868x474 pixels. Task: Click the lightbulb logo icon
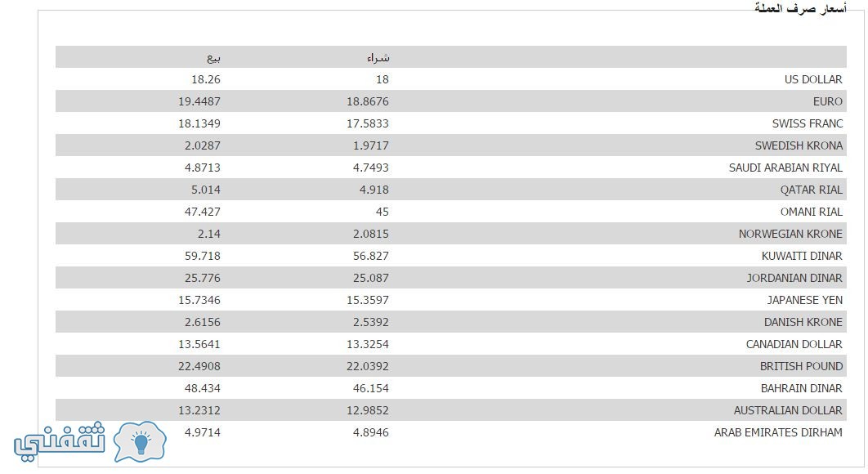click(x=140, y=441)
